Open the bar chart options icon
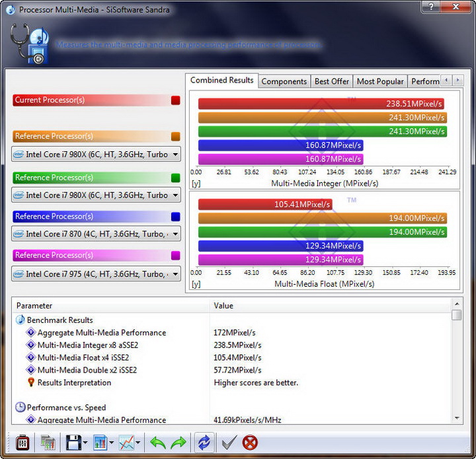476x459 pixels. 100,443
